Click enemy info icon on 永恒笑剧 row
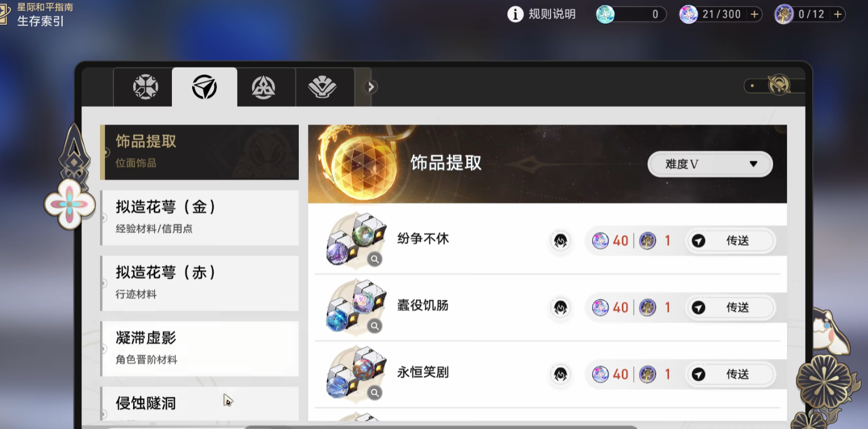 point(560,374)
